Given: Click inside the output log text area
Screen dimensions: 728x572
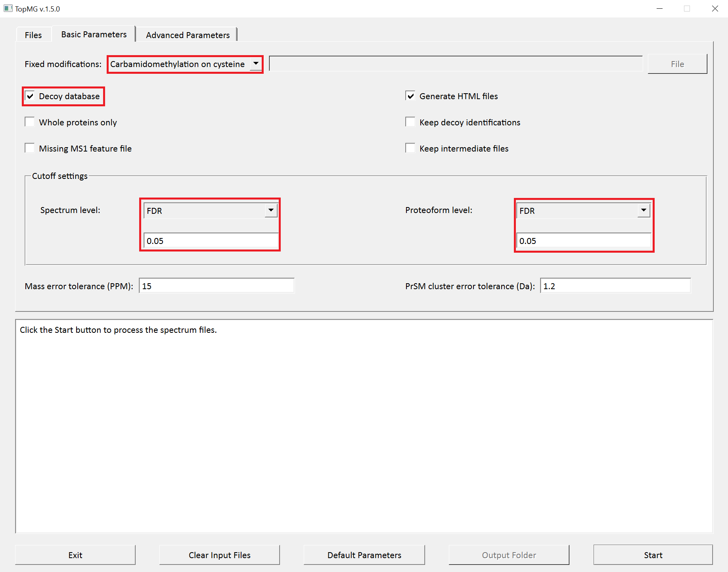Looking at the screenshot, I should click(x=364, y=426).
